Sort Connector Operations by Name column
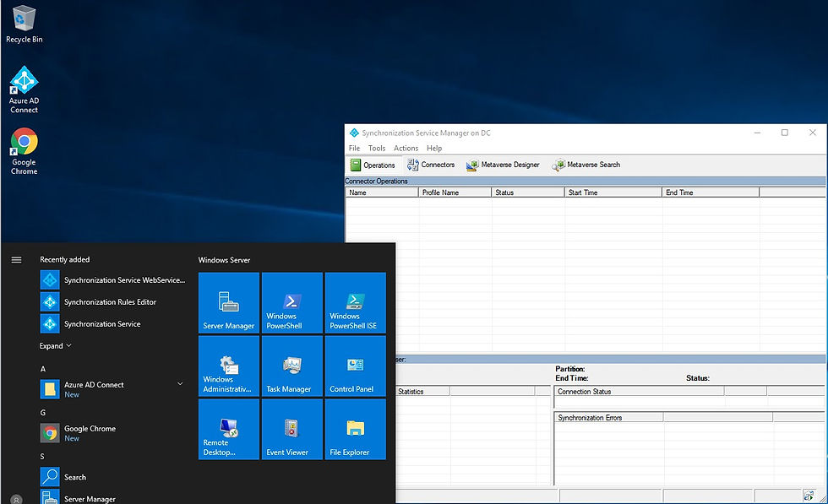This screenshot has width=828, height=504. point(382,192)
